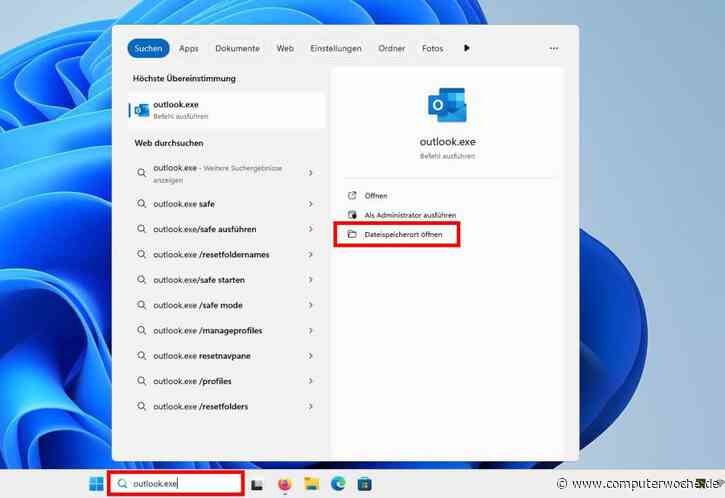This screenshot has width=725, height=498.
Task: Switch to the Dokumente tab
Action: pos(237,48)
